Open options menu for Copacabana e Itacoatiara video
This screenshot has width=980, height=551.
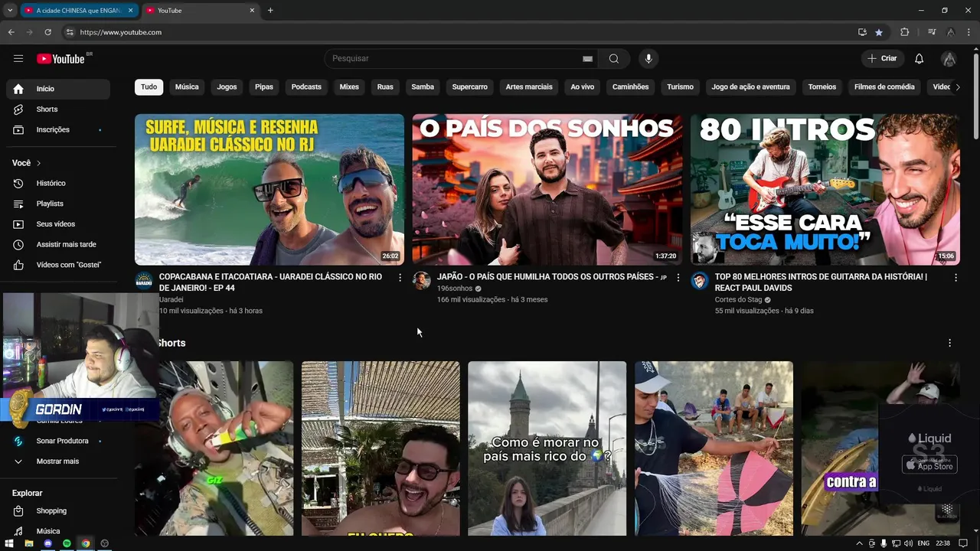tap(400, 278)
